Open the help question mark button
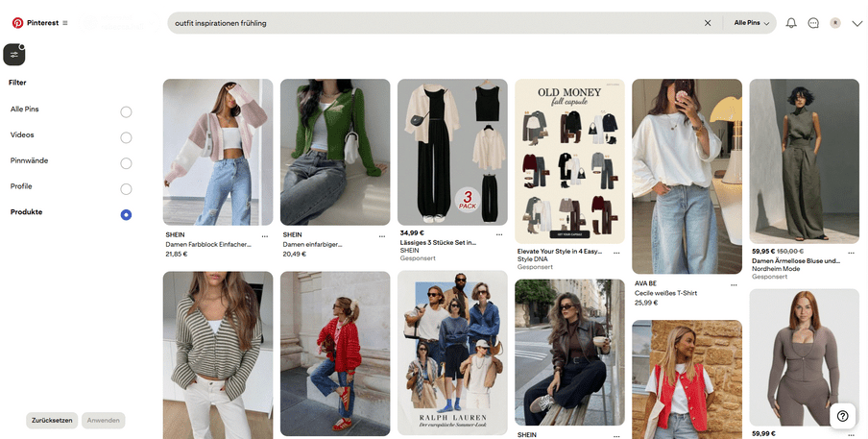The image size is (868, 439). pyautogui.click(x=842, y=416)
